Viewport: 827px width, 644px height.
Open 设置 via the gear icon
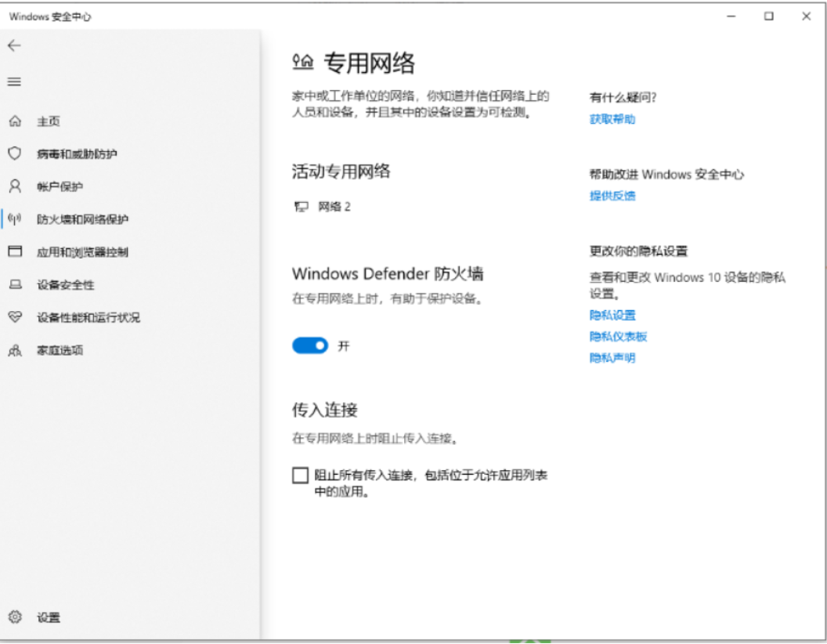(14, 617)
